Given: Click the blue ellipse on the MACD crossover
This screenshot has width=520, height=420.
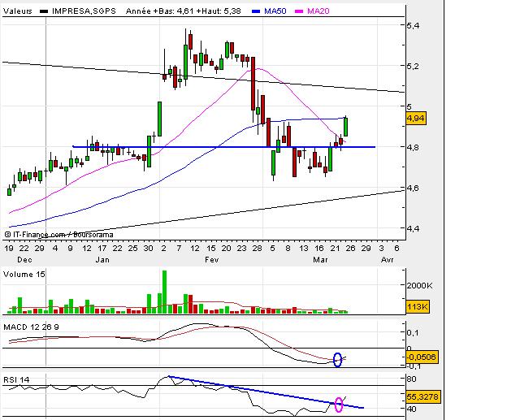Looking at the screenshot, I should (337, 360).
